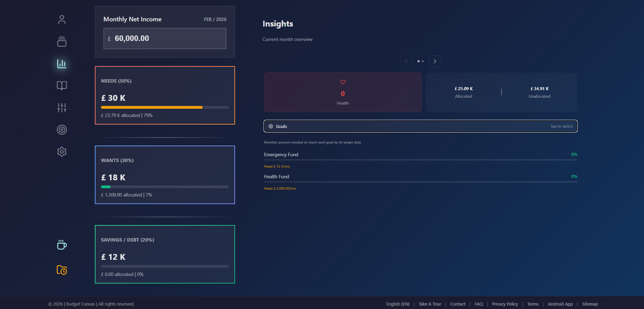Click the target icon beside Goals label
The height and width of the screenshot is (309, 644).
[271, 126]
